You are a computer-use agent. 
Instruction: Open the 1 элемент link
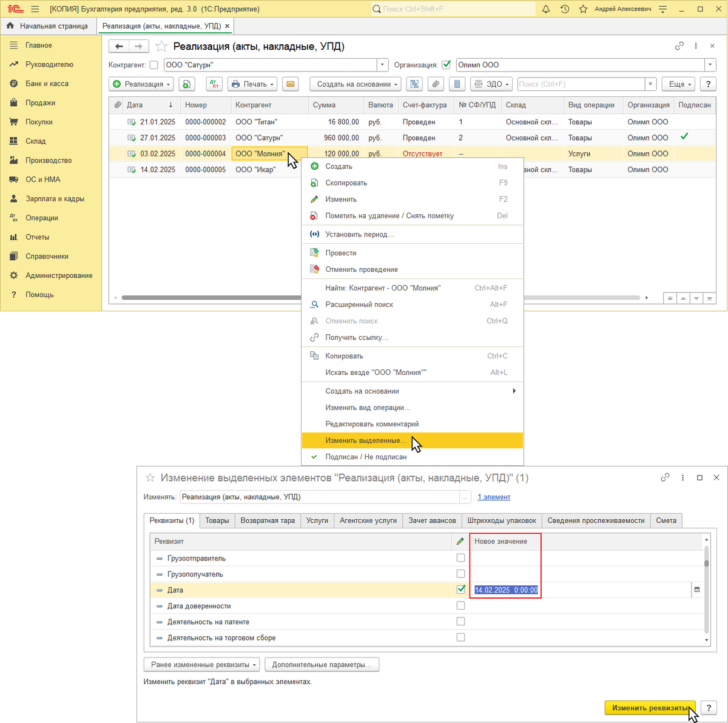(x=494, y=497)
